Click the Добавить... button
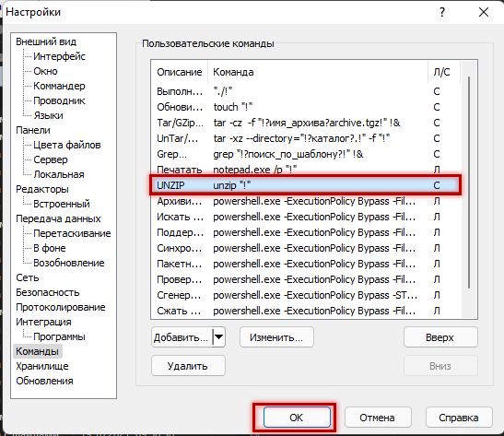The width and height of the screenshot is (504, 436). tap(182, 337)
